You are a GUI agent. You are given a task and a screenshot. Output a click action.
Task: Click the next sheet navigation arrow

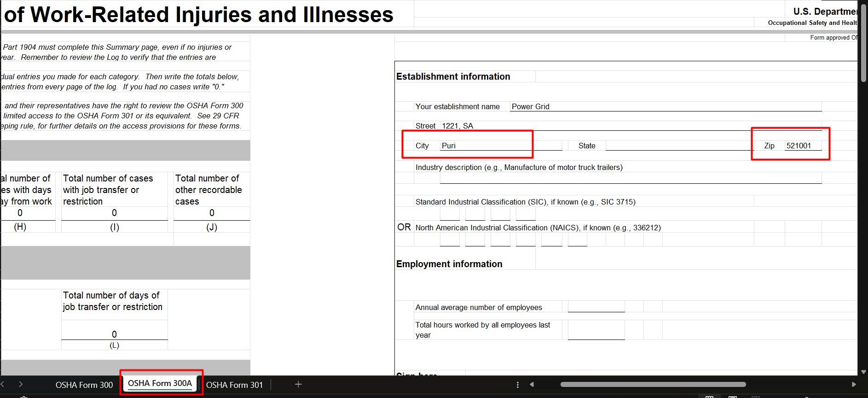pyautogui.click(x=21, y=384)
